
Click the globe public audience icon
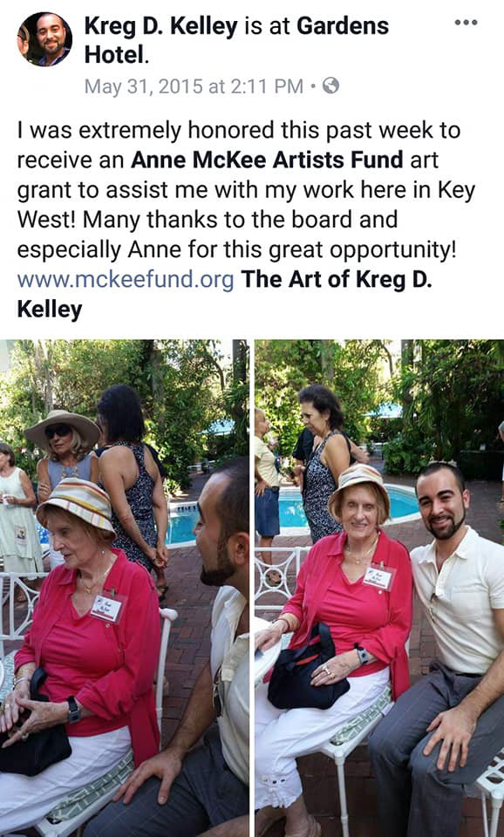(330, 85)
